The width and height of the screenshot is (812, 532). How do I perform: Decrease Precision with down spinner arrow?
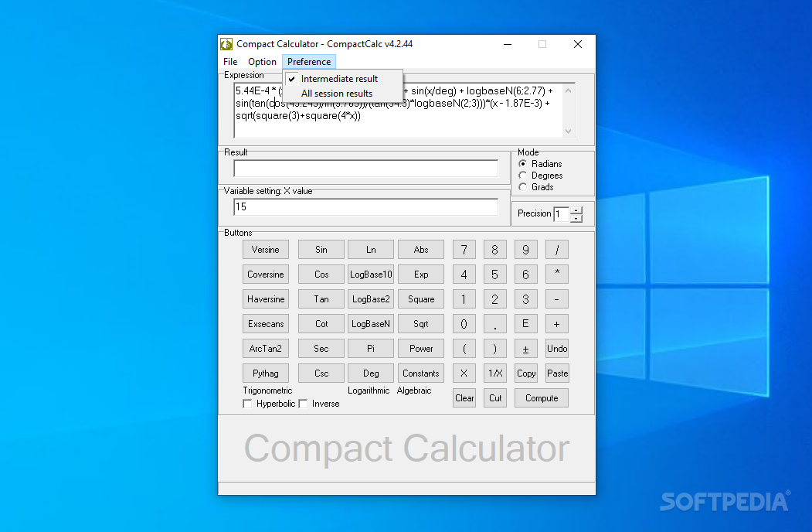click(576, 218)
